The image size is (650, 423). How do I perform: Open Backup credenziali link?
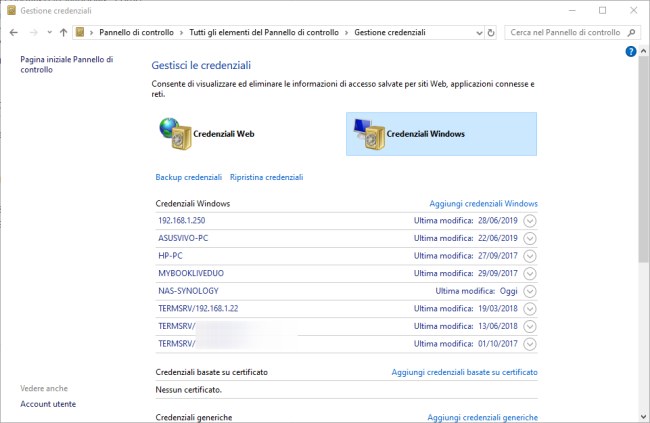point(189,177)
